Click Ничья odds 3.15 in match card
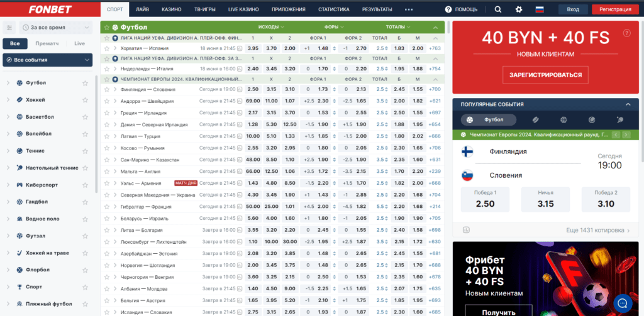 [545, 199]
